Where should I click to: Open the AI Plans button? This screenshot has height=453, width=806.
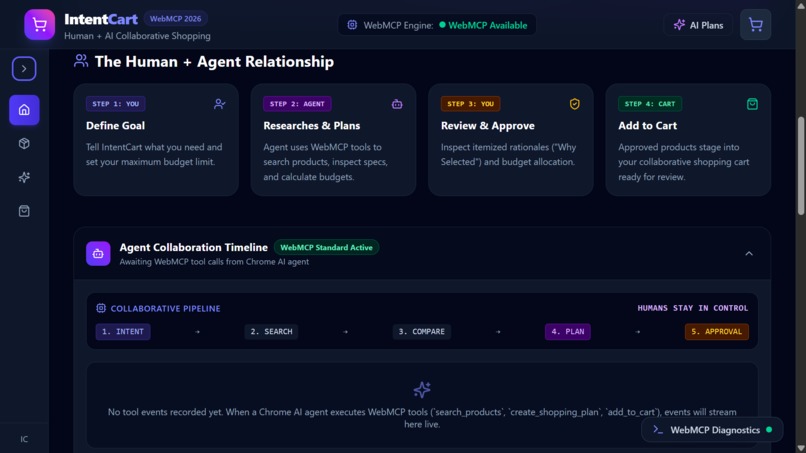click(x=698, y=25)
